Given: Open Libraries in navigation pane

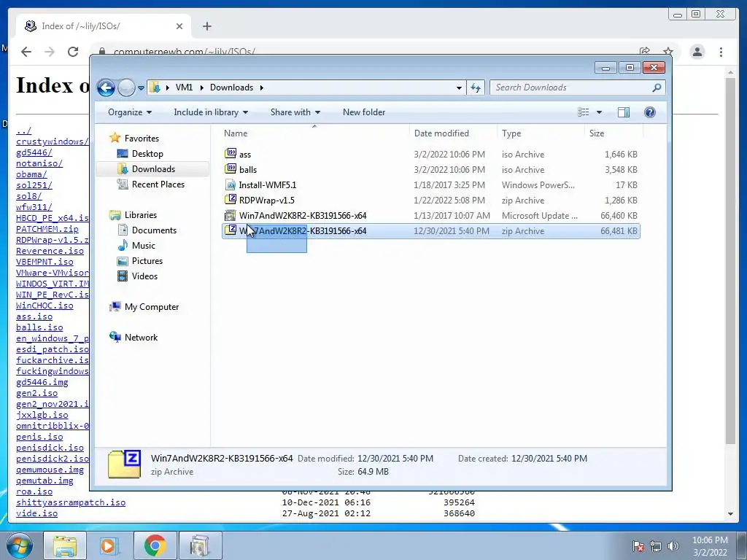Looking at the screenshot, I should [x=141, y=215].
